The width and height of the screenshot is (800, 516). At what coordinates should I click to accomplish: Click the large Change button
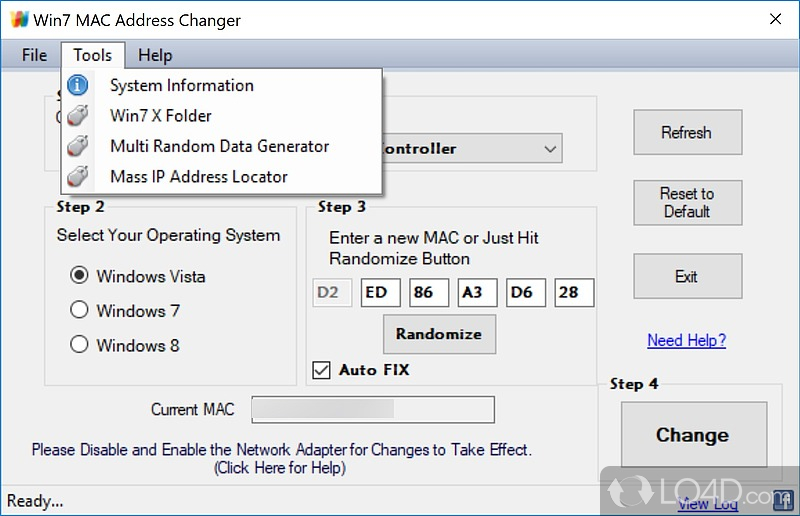pos(693,434)
